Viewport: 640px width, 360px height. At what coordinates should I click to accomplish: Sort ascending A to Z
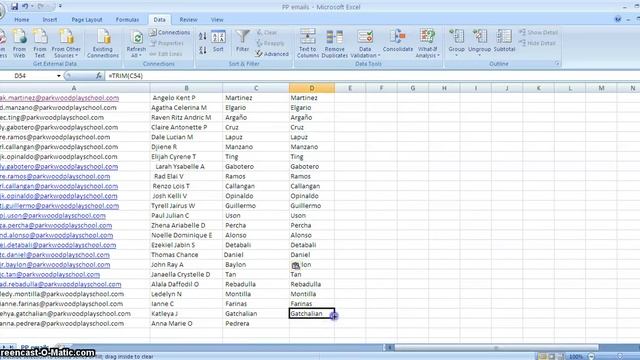(x=202, y=36)
